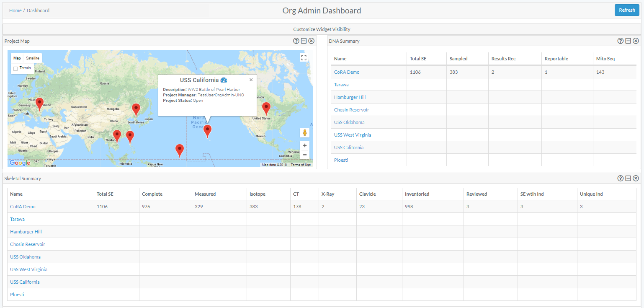Click the Google logo on map

click(x=20, y=163)
